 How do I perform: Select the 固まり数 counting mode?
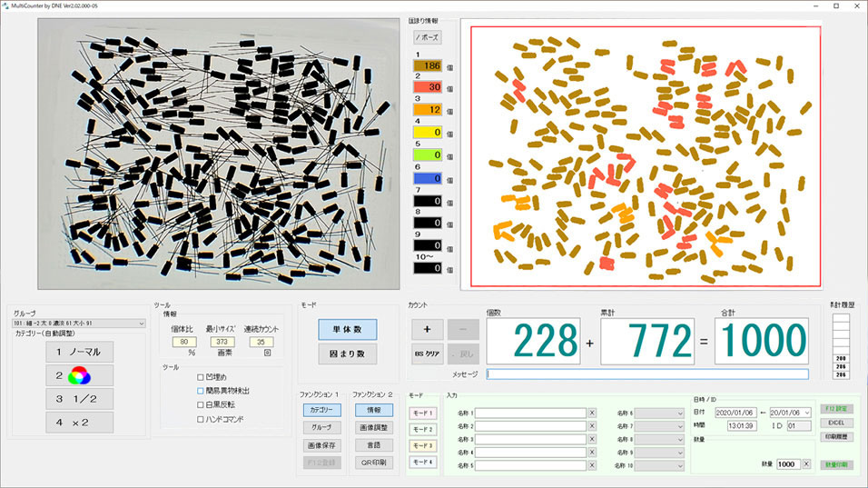347,354
